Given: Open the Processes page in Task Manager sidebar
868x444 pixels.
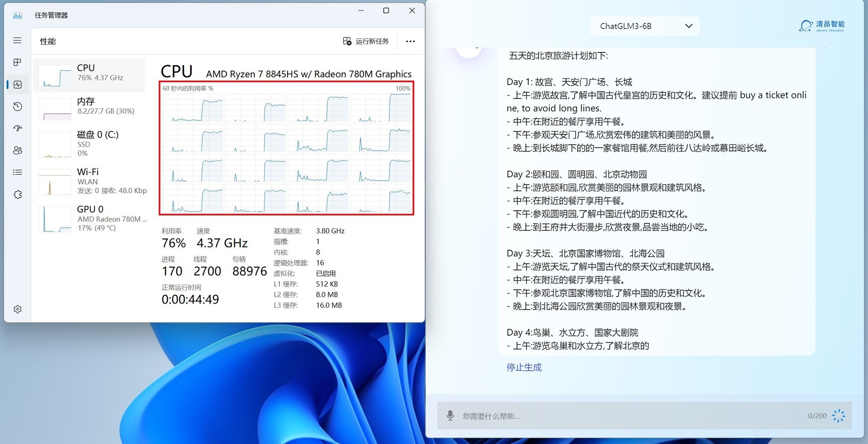Looking at the screenshot, I should (x=17, y=62).
